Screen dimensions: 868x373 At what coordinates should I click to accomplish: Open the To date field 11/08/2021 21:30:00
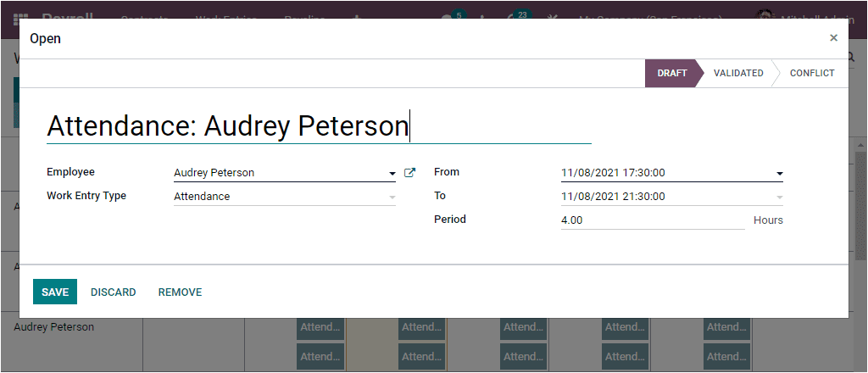pyautogui.click(x=671, y=197)
